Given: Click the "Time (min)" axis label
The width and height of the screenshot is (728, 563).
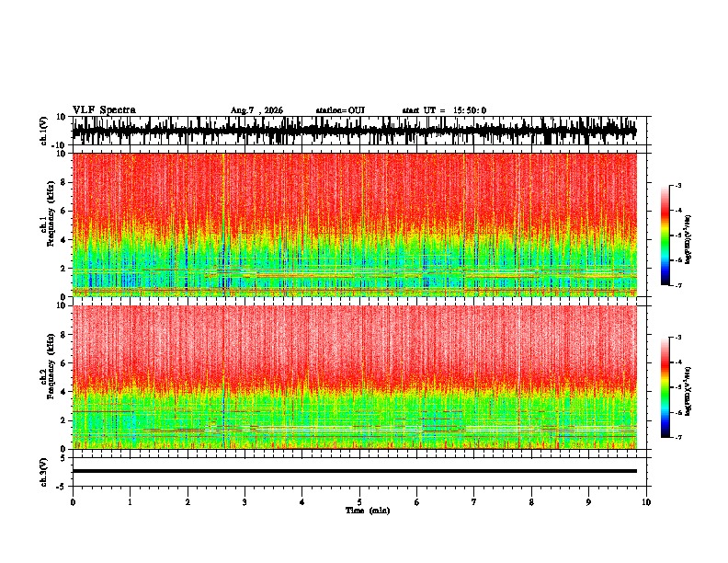Looking at the screenshot, I should (368, 511).
